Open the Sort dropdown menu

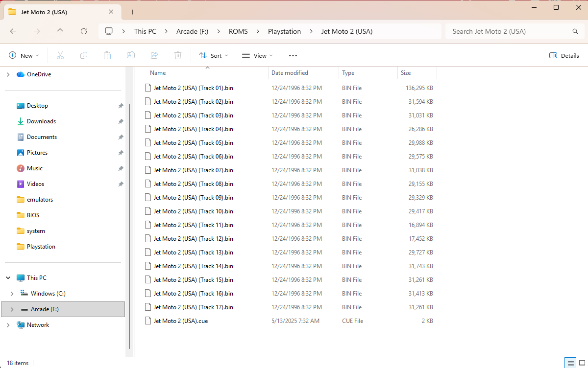point(214,56)
